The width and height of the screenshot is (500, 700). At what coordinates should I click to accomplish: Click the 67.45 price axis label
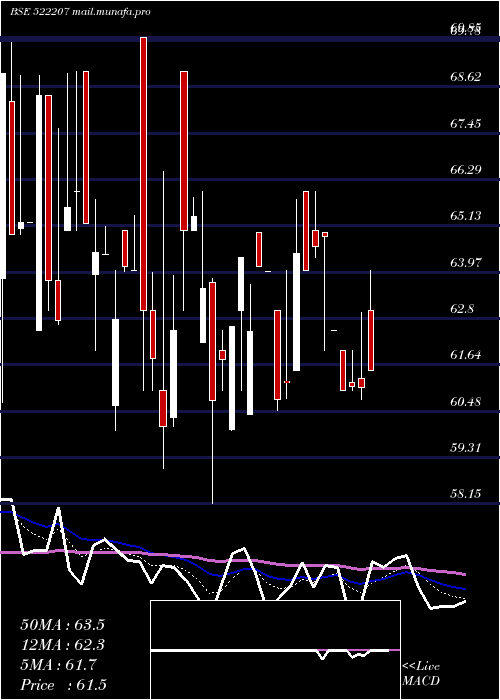tap(466, 123)
